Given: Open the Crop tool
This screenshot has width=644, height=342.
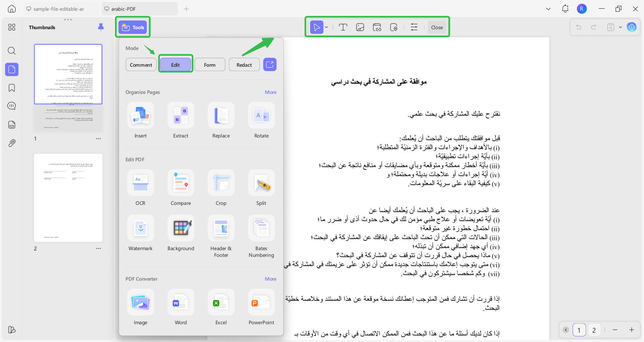Looking at the screenshot, I should 221,188.
